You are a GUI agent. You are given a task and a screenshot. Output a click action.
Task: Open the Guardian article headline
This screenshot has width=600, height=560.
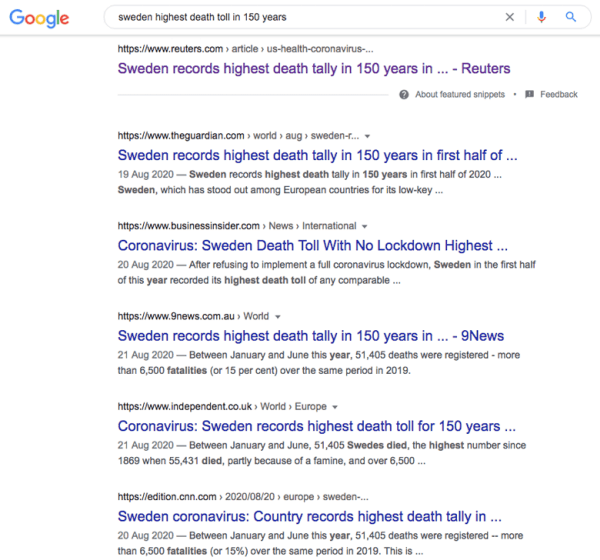click(x=317, y=155)
